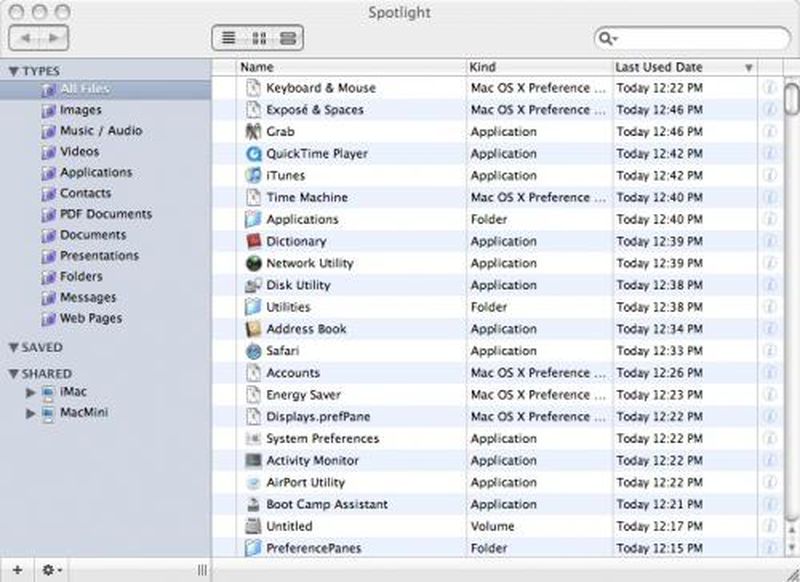This screenshot has width=800, height=582.
Task: Filter by PDF Documents
Action: (106, 214)
